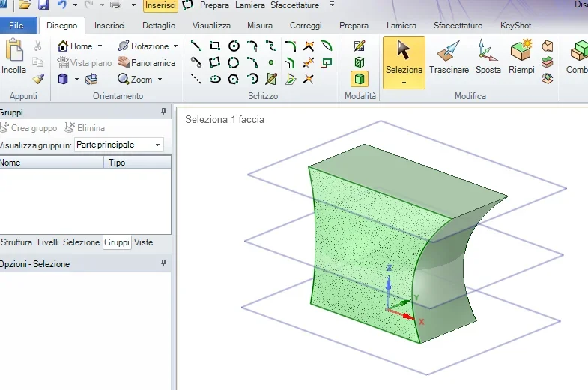Select the Panoramica pan tool
The height and width of the screenshot is (390, 588).
coord(146,63)
